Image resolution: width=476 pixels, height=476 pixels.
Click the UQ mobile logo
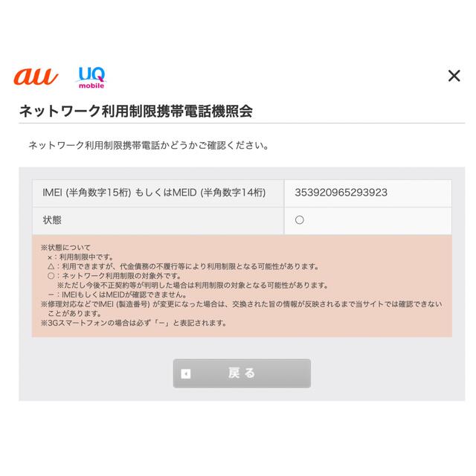pyautogui.click(x=91, y=77)
